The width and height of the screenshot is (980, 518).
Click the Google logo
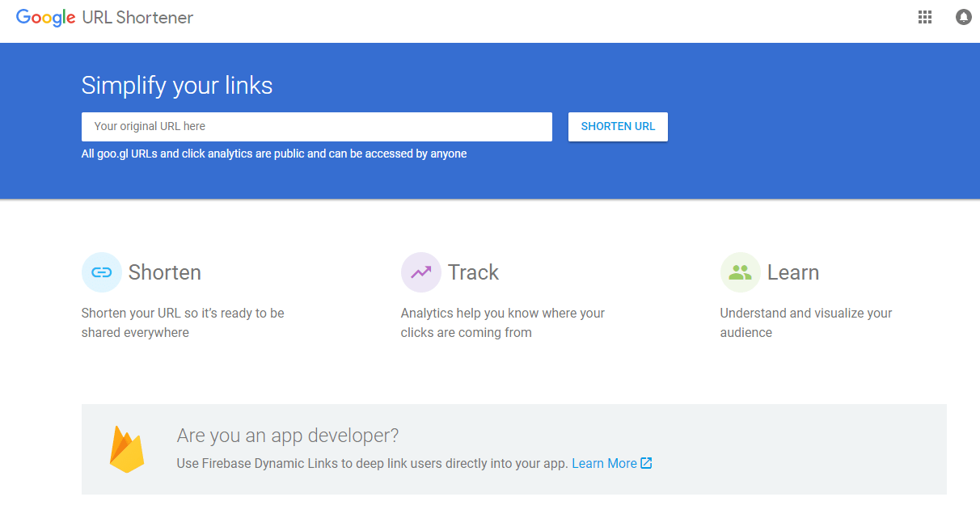pyautogui.click(x=46, y=18)
